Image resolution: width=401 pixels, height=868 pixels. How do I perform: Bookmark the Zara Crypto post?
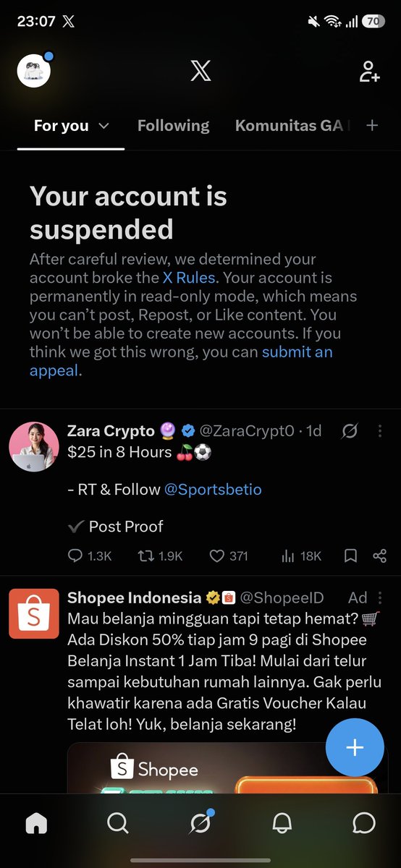tap(350, 556)
